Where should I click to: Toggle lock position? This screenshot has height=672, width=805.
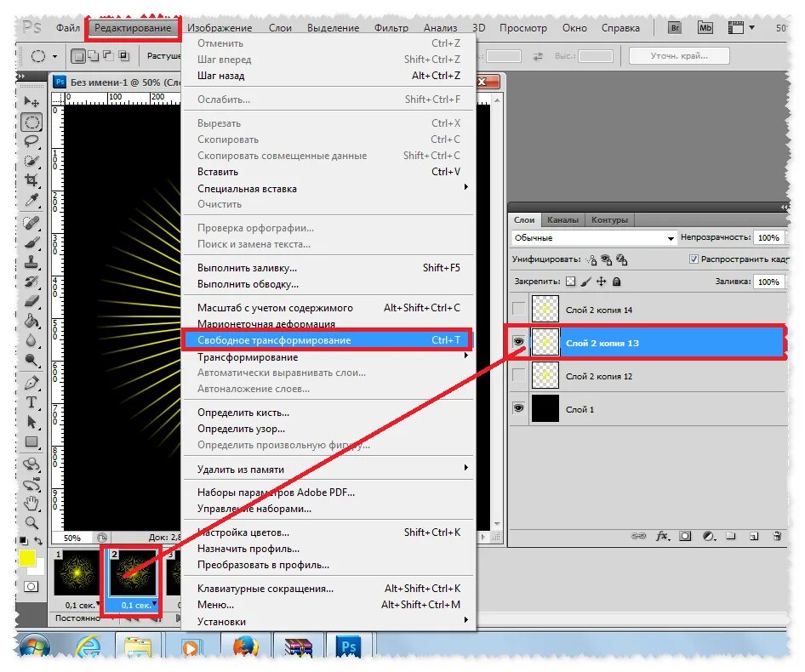[x=601, y=282]
